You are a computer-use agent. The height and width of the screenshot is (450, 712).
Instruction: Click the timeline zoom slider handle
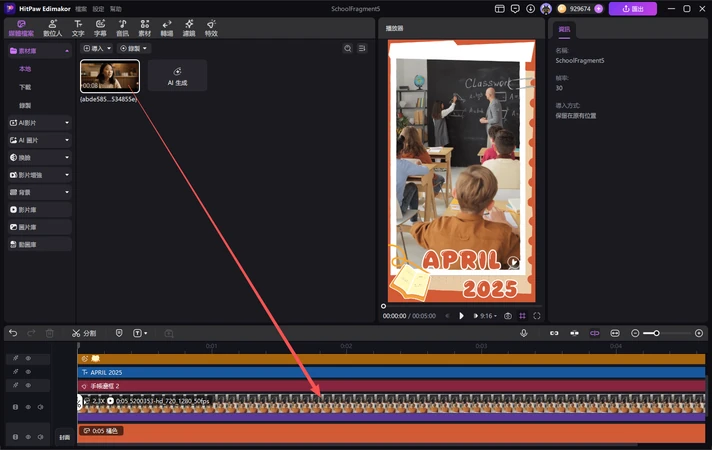pyautogui.click(x=656, y=333)
